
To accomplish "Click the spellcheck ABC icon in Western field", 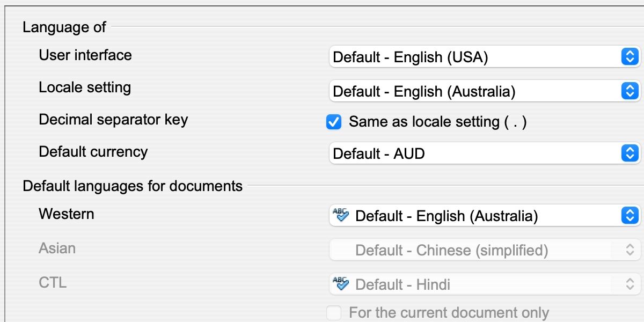I will (341, 216).
